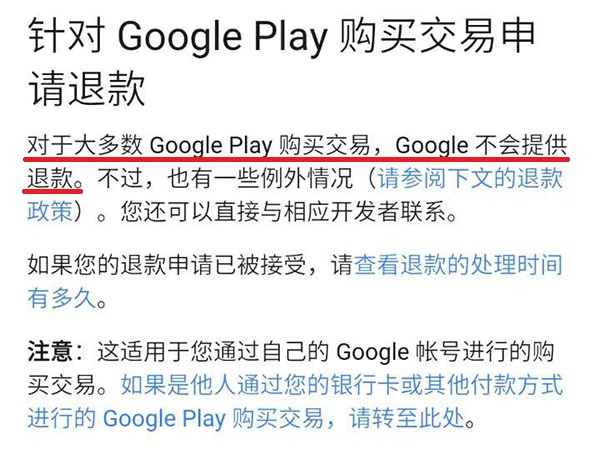
Task: Click Google Play inside the bottom blue link
Action: (x=164, y=419)
